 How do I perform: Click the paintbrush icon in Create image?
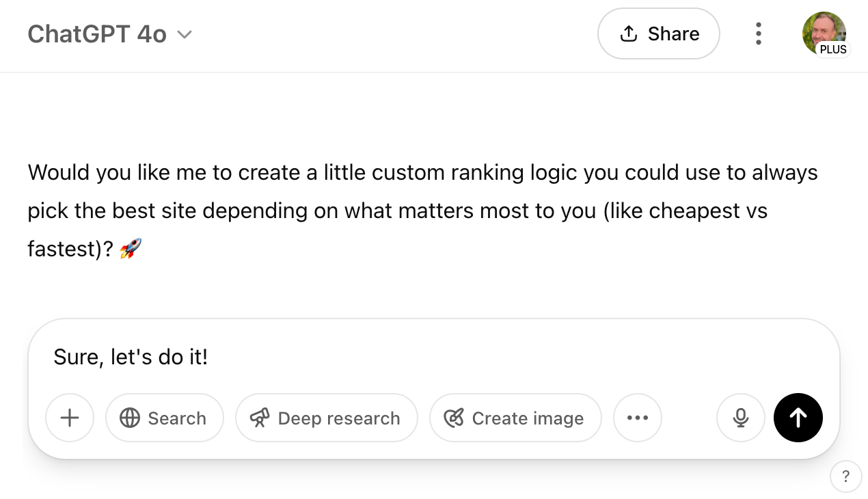click(454, 418)
